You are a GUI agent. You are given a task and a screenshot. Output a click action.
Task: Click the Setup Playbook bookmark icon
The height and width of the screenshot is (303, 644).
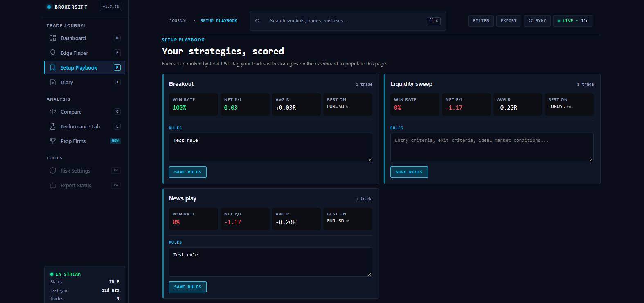(x=53, y=67)
